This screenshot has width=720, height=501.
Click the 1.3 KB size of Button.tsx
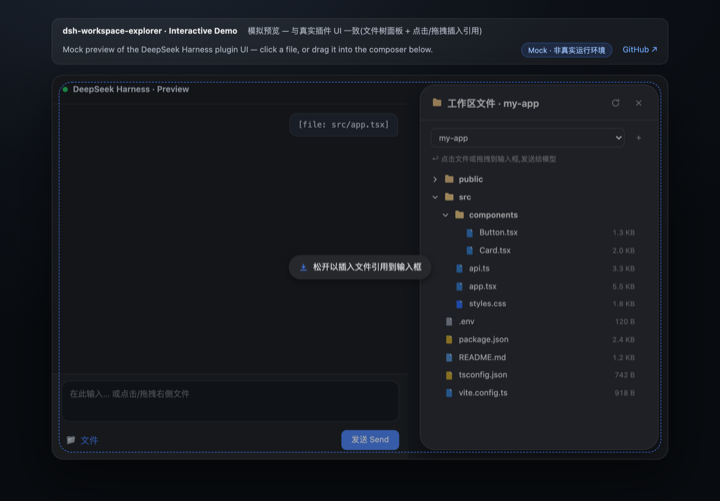tap(623, 233)
